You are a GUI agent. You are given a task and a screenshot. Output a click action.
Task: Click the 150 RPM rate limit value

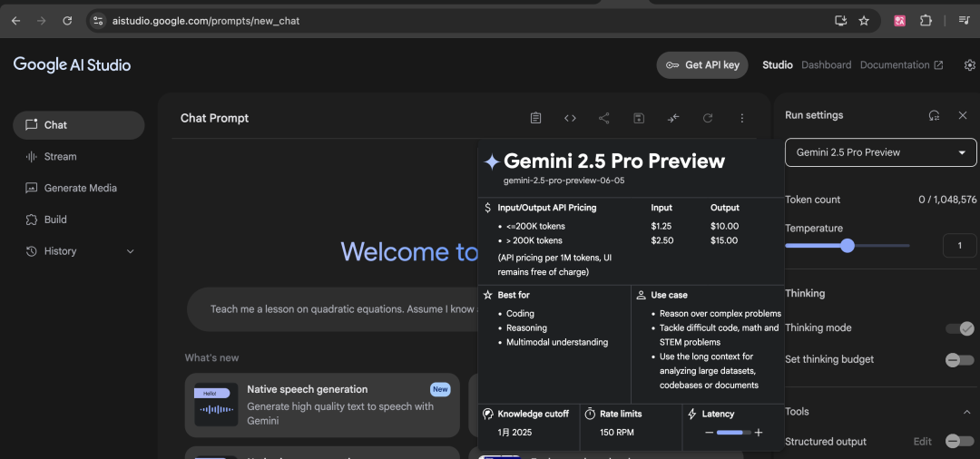pyautogui.click(x=617, y=432)
